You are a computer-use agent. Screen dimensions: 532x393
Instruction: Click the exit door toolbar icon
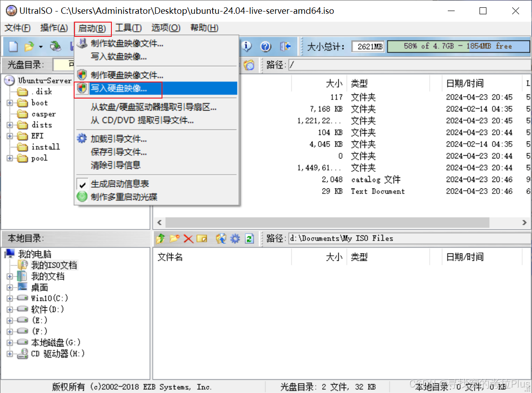pos(285,46)
